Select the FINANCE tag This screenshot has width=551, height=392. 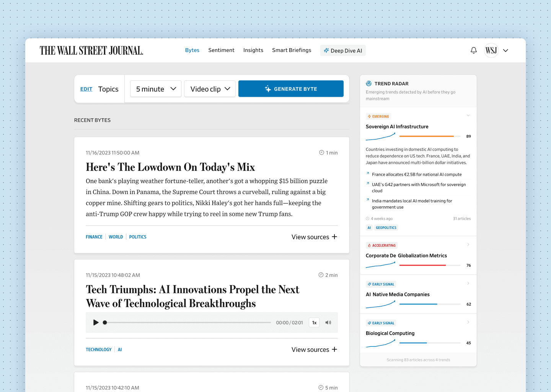click(x=94, y=237)
